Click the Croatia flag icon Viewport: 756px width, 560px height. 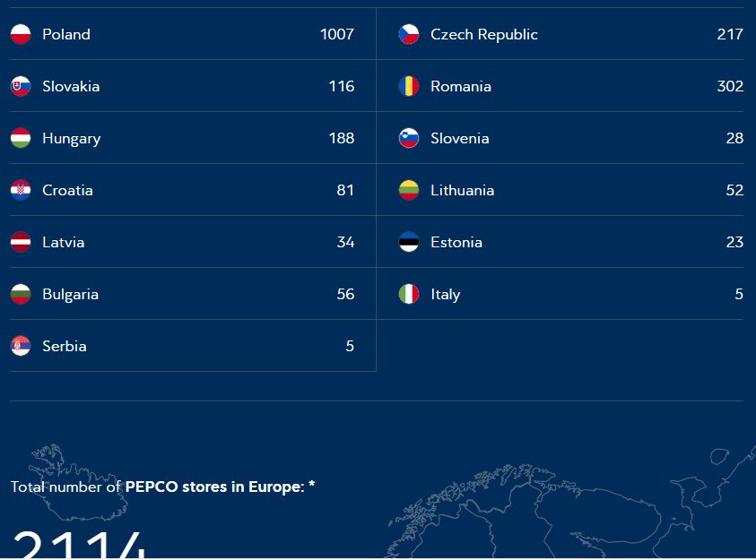click(21, 190)
